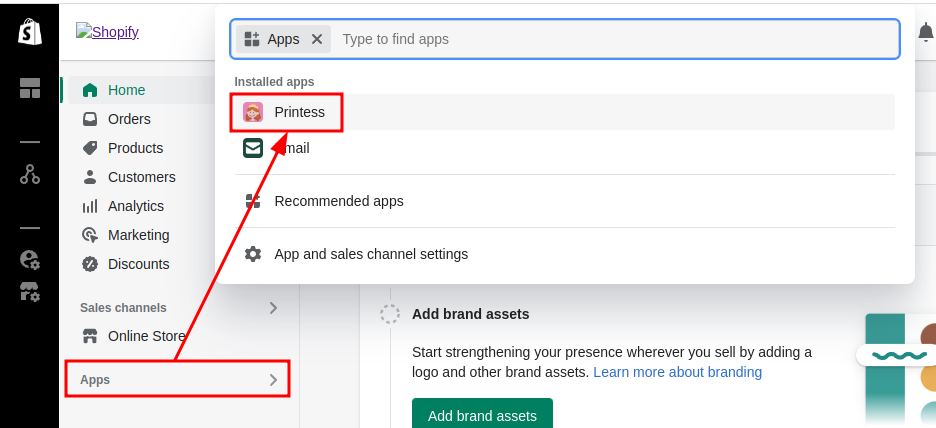Click the Home house icon
Screen dimensions: 936x428
pyautogui.click(x=90, y=90)
